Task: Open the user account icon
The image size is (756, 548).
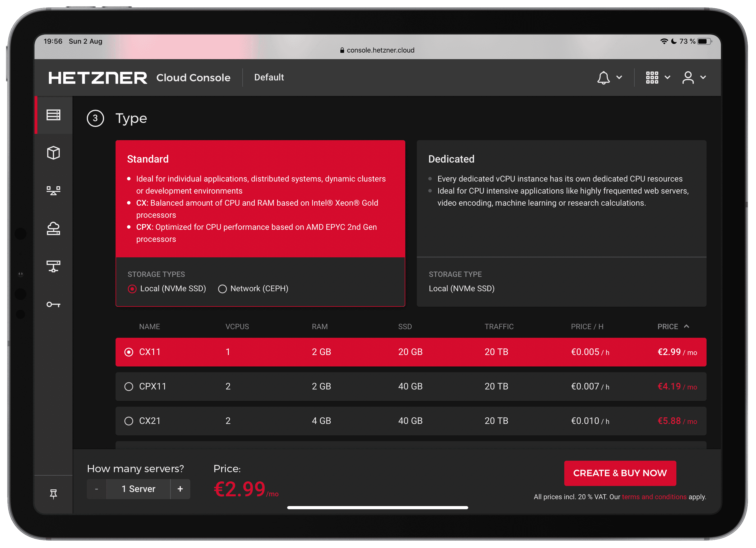Action: pos(688,78)
